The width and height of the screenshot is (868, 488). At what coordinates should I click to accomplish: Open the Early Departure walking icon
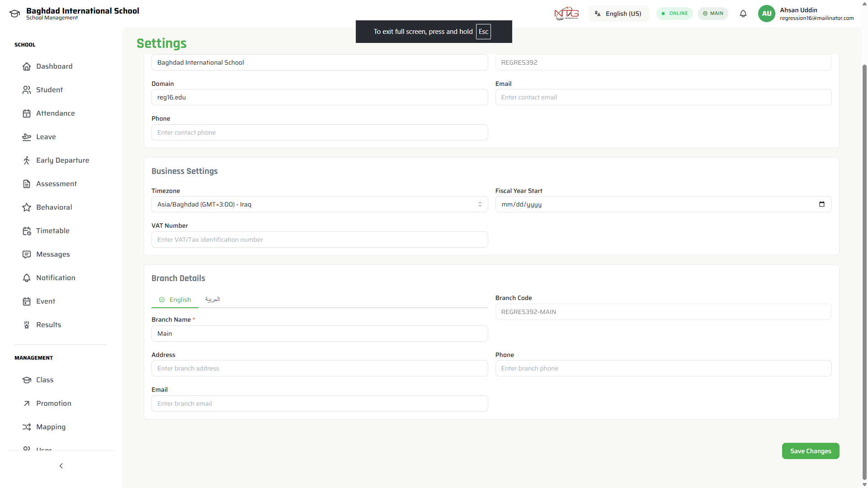click(x=27, y=160)
